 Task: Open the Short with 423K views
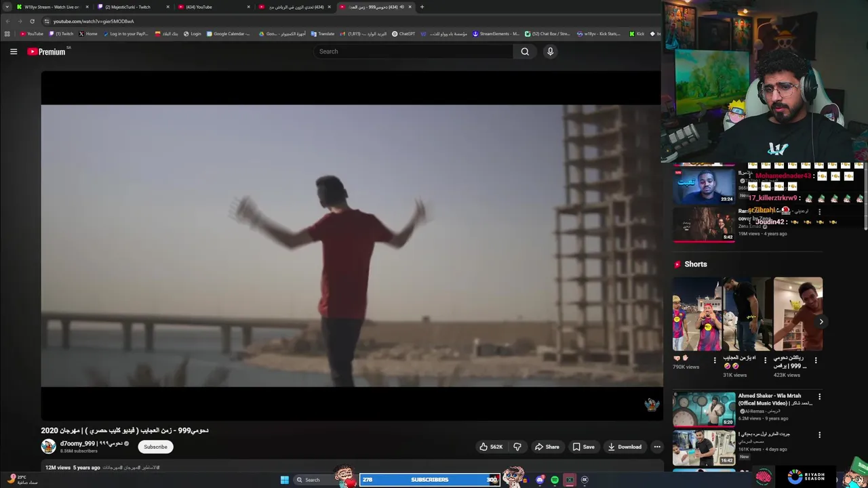coord(797,314)
